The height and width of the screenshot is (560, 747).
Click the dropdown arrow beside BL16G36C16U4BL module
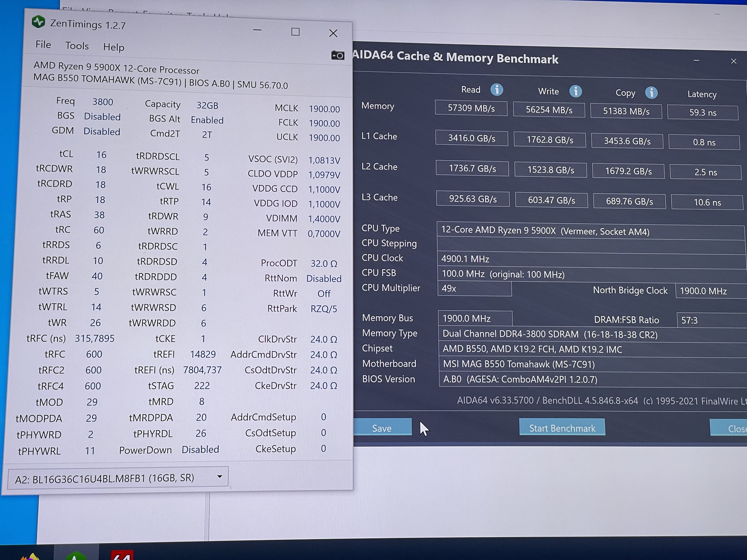point(220,476)
